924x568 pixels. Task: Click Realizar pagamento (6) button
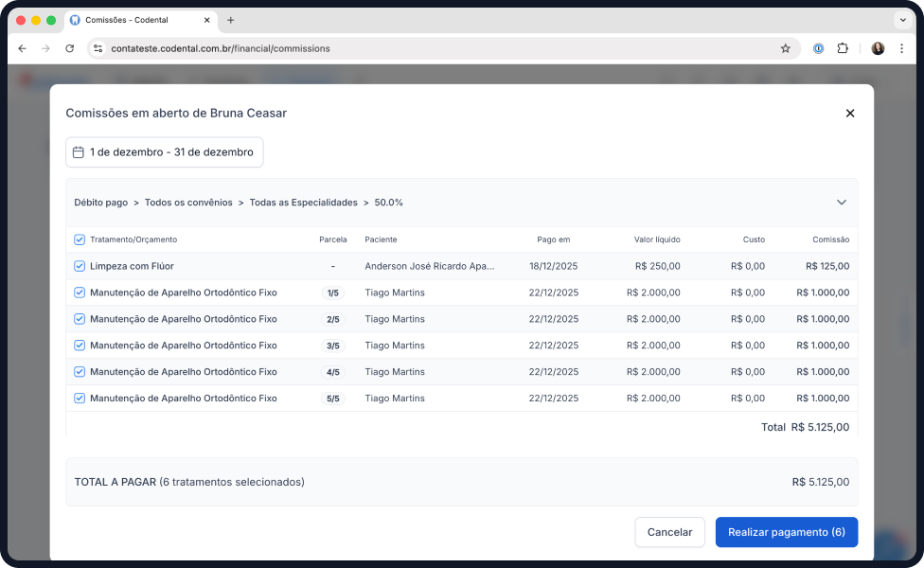[x=786, y=532]
